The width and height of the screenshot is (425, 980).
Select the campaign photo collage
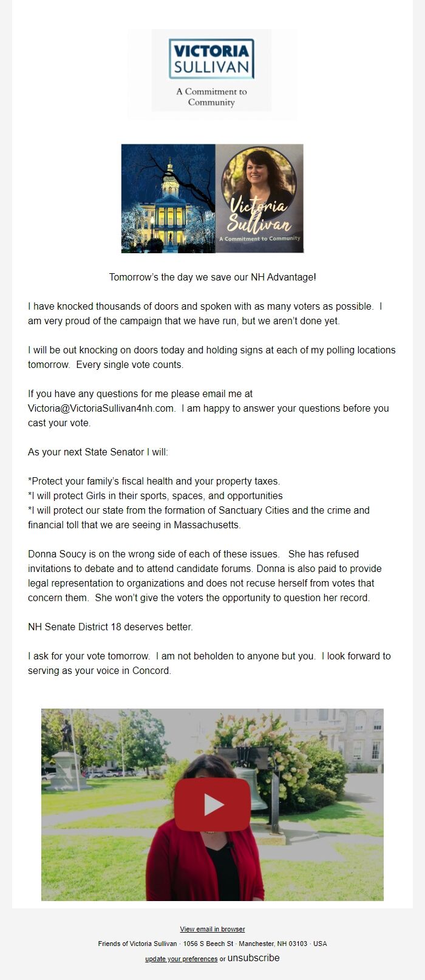[x=212, y=197]
